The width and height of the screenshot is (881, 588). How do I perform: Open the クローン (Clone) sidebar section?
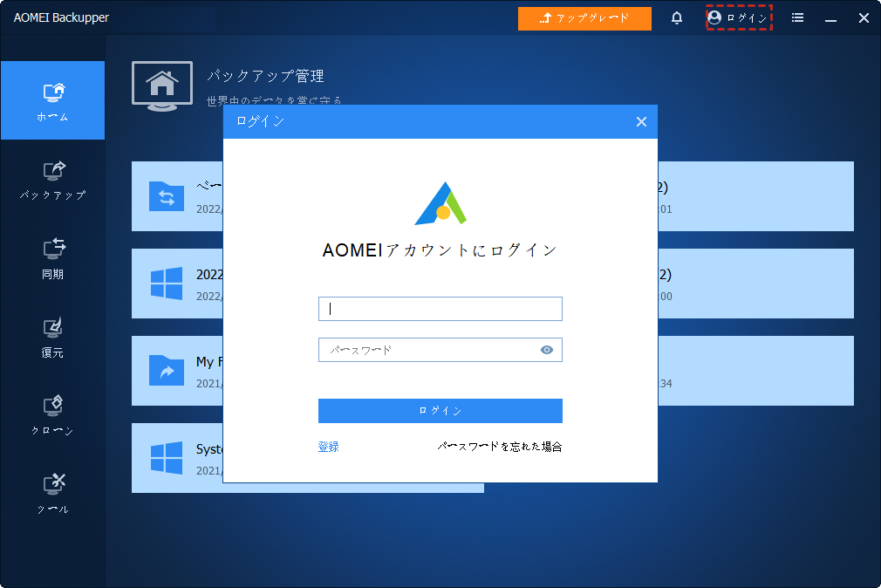52,415
